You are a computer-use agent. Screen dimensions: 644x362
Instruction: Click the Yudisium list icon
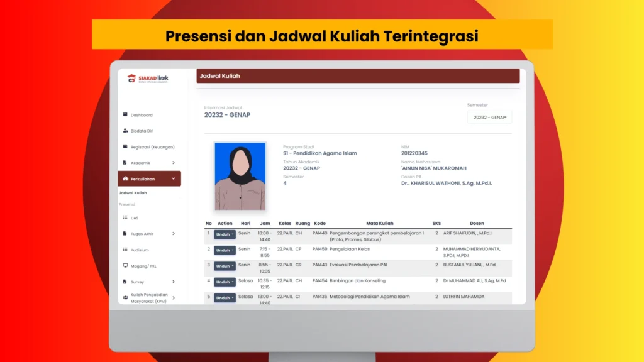[125, 250]
